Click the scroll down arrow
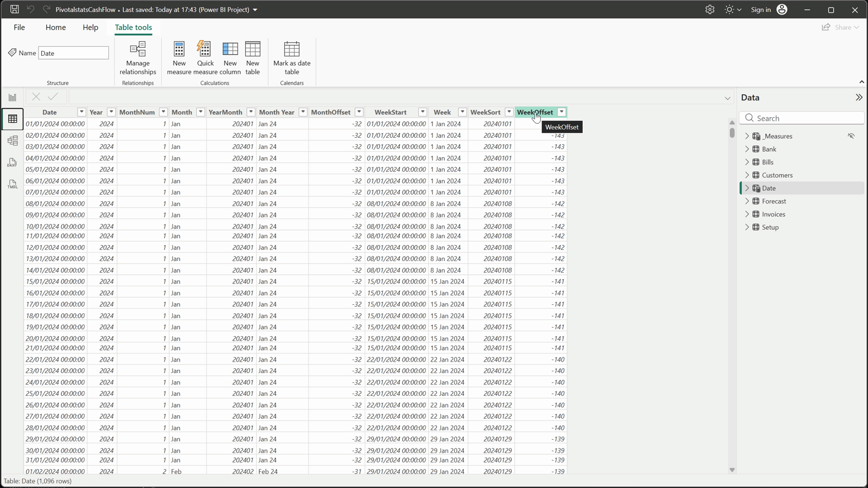Viewport: 868px width, 488px height. pos(732,470)
